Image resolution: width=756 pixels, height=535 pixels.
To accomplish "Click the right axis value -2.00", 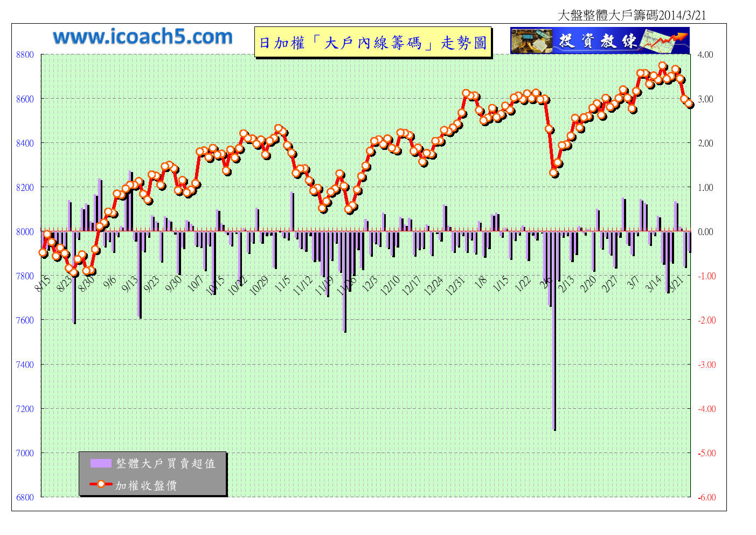I will tap(707, 320).
